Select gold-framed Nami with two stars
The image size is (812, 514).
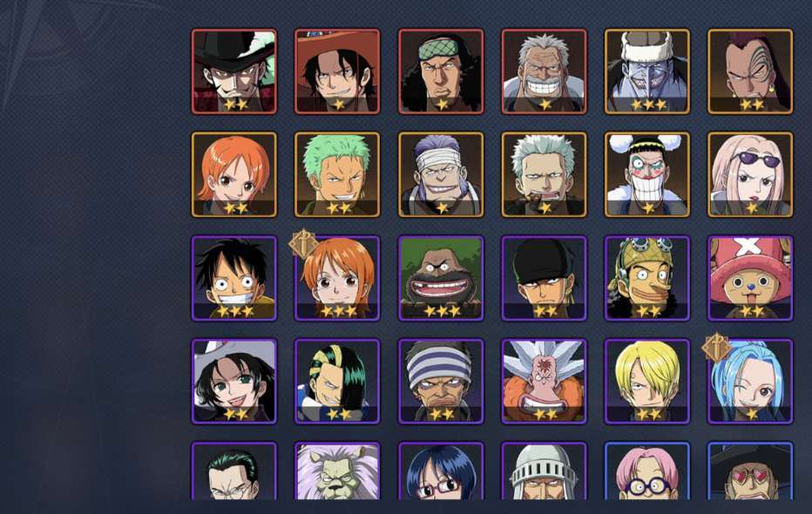[234, 174]
